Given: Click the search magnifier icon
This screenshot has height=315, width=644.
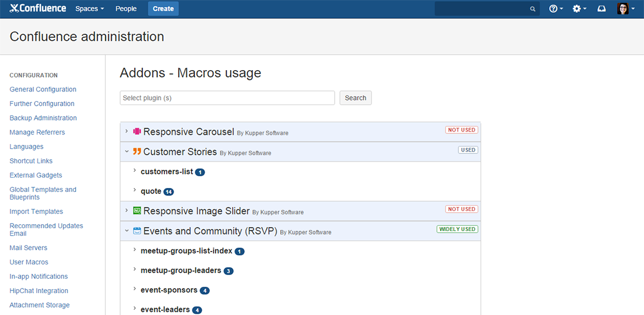Looking at the screenshot, I should click(532, 9).
